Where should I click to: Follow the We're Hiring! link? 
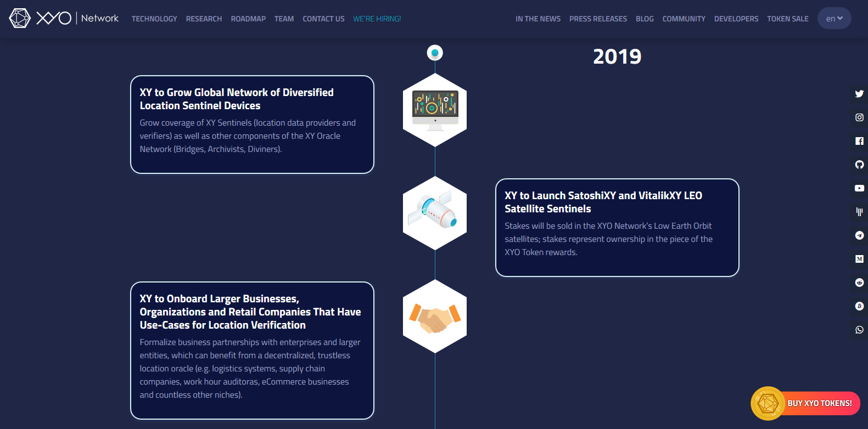[377, 19]
